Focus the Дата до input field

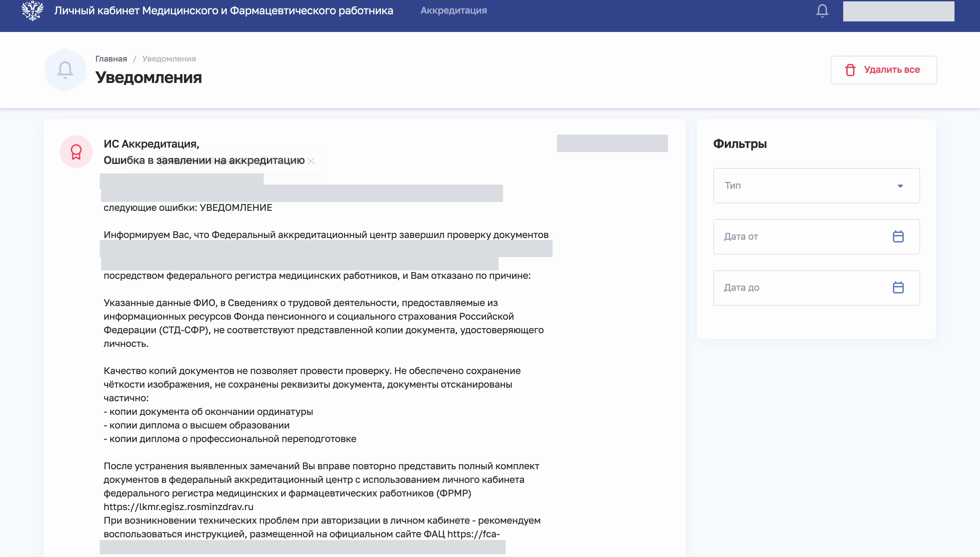click(x=816, y=288)
